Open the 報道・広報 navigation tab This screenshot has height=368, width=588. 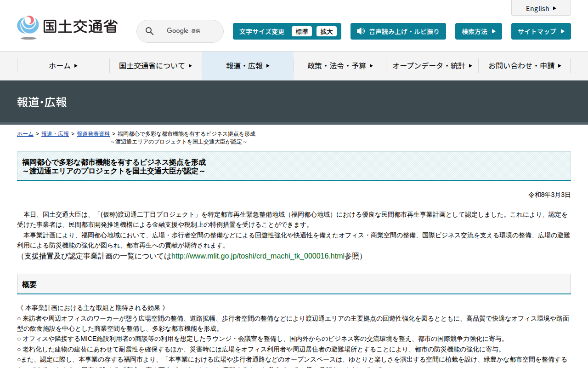pos(248,66)
